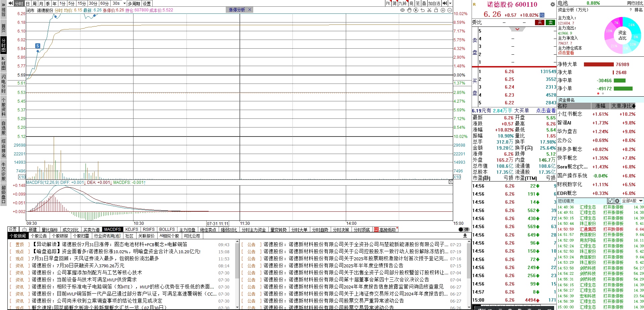The width and height of the screenshot is (644, 310).
Task: Toggle the 弹 popup switch
Action: [x=464, y=229]
